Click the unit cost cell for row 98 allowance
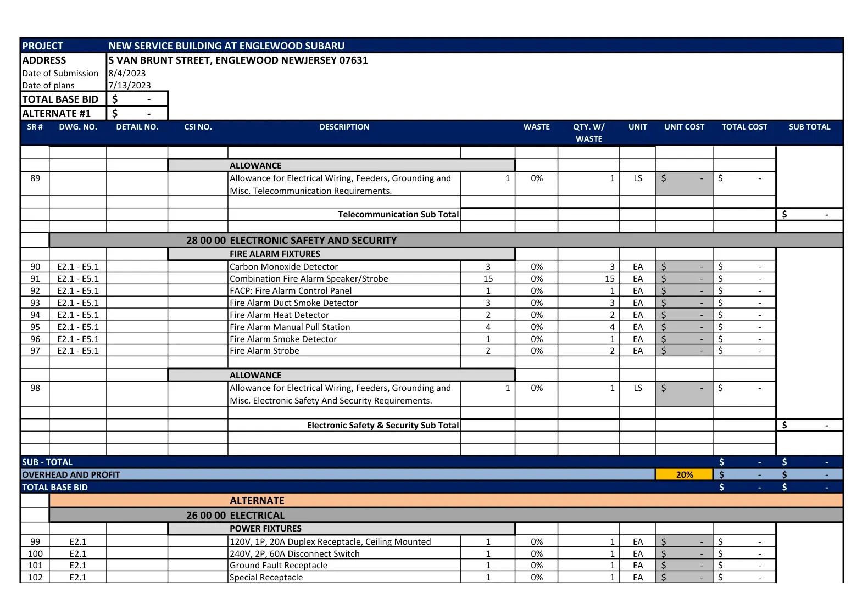The width and height of the screenshot is (868, 604). [x=684, y=394]
